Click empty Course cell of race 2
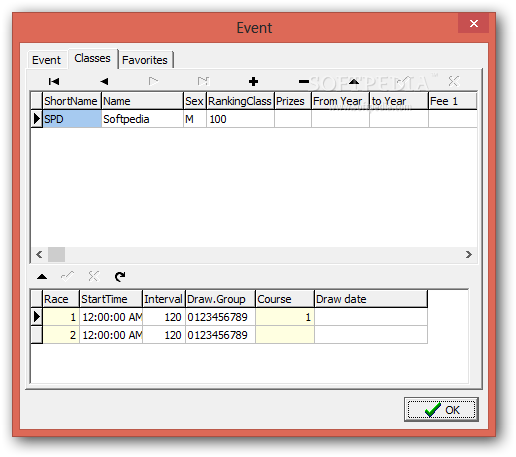The width and height of the screenshot is (516, 457). [x=285, y=335]
